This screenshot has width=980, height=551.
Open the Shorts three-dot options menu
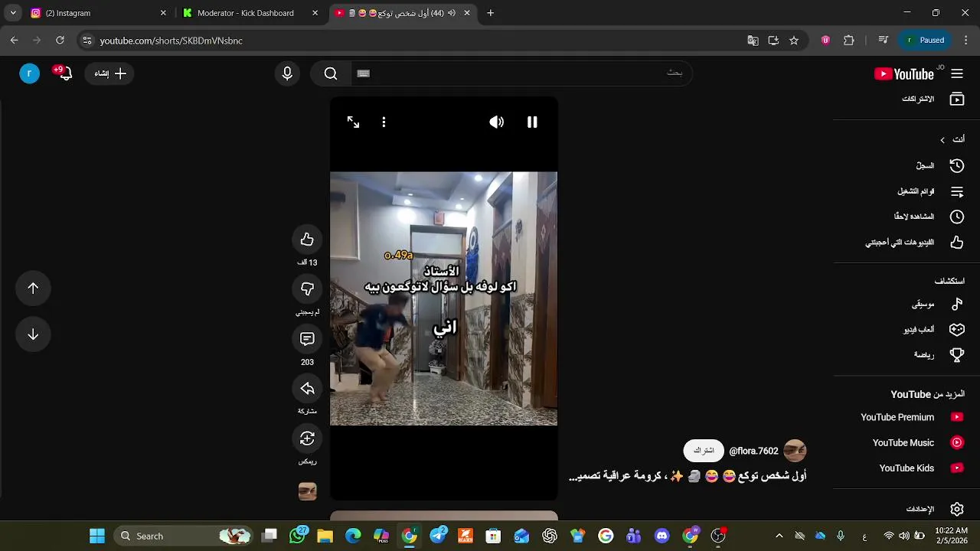coord(384,122)
